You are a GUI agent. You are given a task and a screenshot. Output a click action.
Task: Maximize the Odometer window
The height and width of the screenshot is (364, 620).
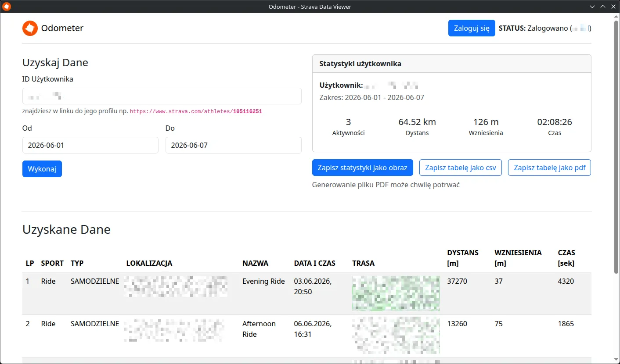pos(602,7)
